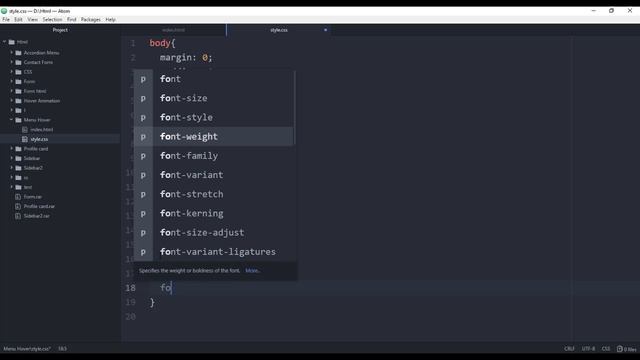The width and height of the screenshot is (640, 360).
Task: Expand the Profile card folder arrow
Action: pyautogui.click(x=11, y=149)
